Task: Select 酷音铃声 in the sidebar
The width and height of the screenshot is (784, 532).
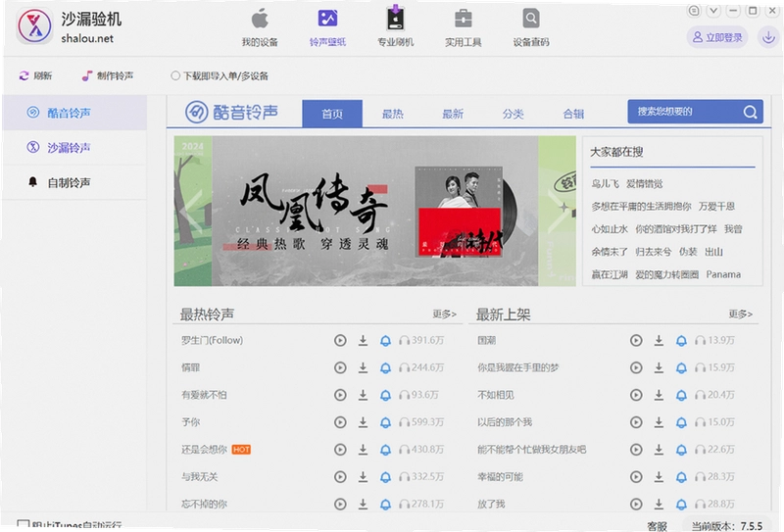Action: tap(74, 113)
